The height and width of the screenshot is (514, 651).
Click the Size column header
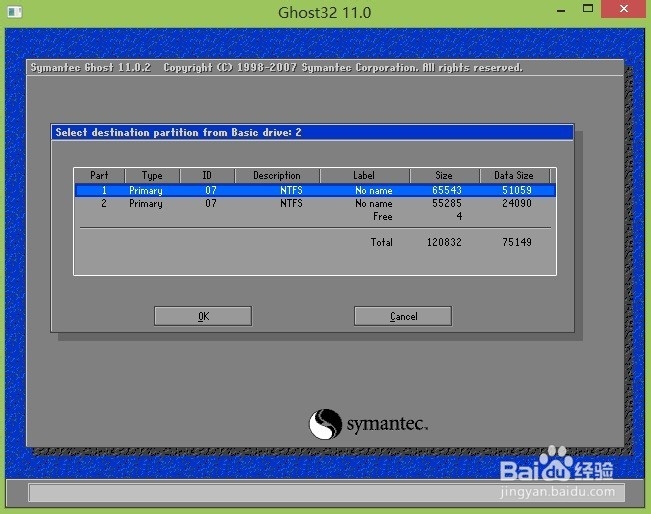tap(444, 176)
